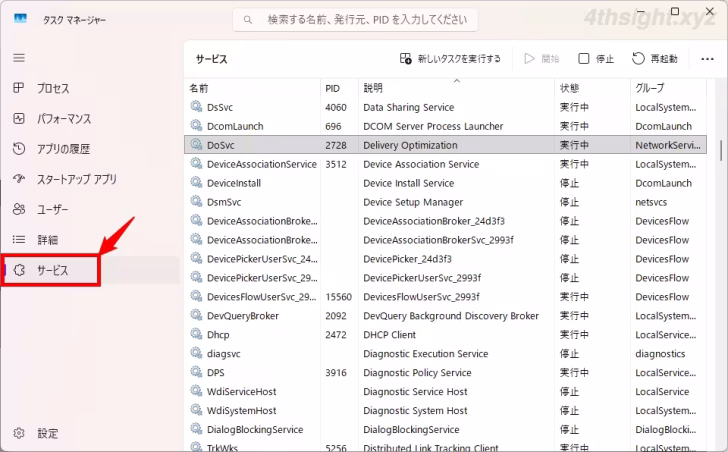The height and width of the screenshot is (452, 728).
Task: Open 詳細 page icon
Action: click(x=19, y=239)
